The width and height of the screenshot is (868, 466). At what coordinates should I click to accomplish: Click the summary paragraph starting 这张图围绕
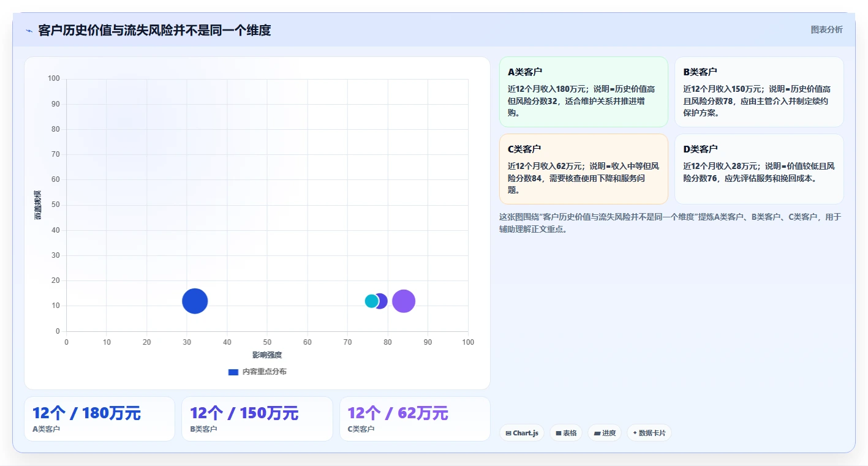[670, 223]
